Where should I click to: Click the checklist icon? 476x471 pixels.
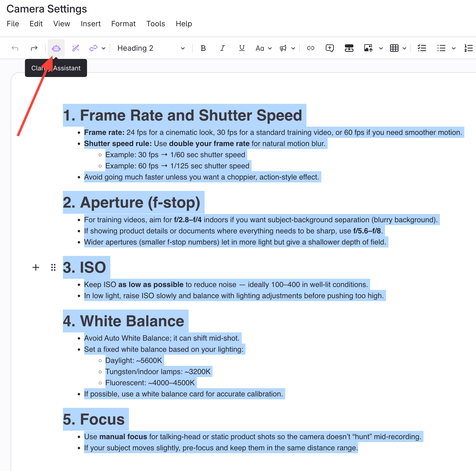click(422, 48)
